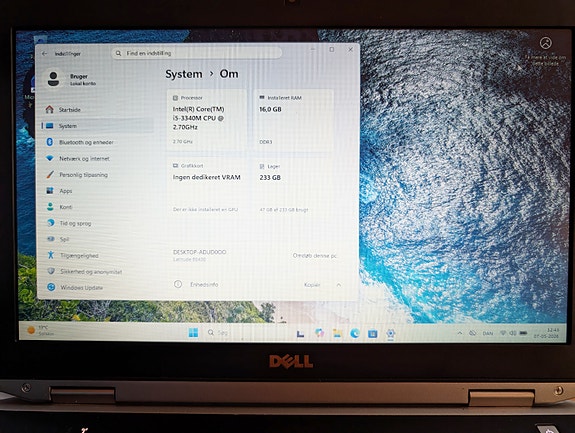Click the Find en indstilling search box

(197, 53)
